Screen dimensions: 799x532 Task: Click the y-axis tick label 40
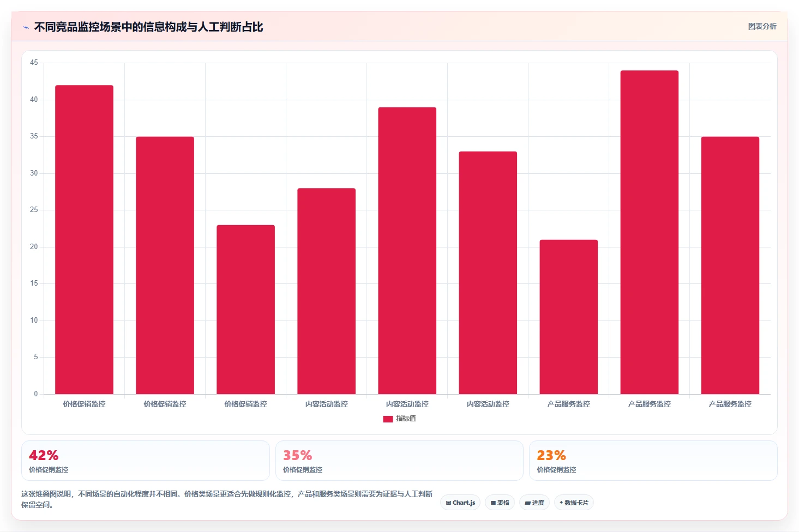point(34,100)
